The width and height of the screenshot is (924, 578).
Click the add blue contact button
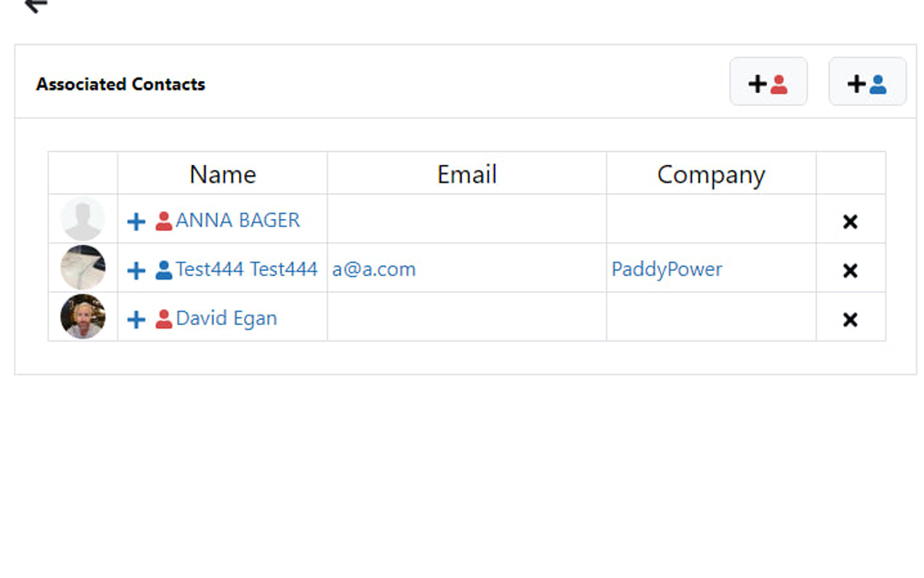[x=867, y=82]
